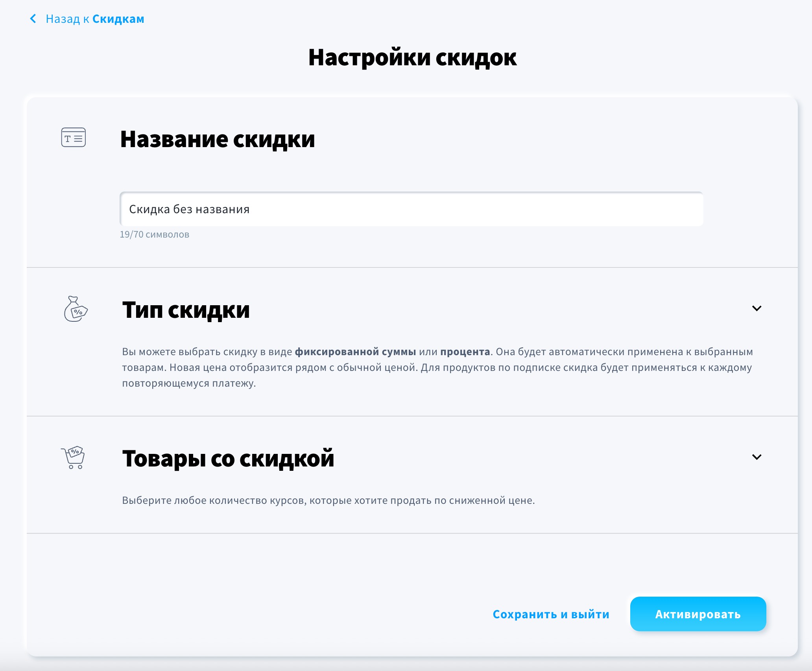The height and width of the screenshot is (671, 812).
Task: Click the 'Настройки скидок' page title
Action: (x=412, y=58)
